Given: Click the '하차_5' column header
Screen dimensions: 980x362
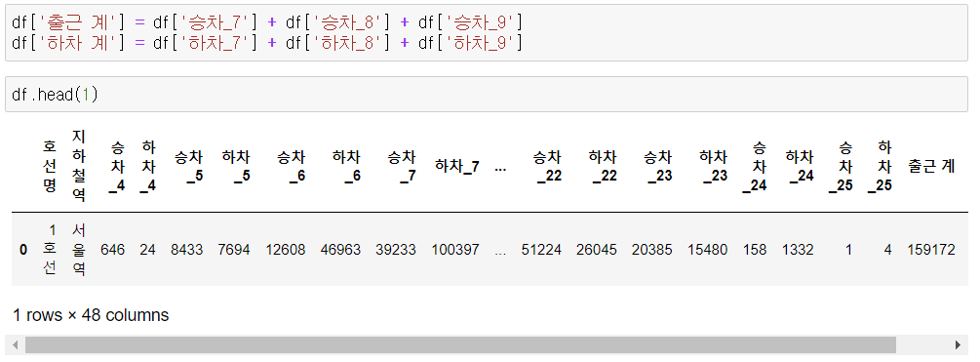Looking at the screenshot, I should click(x=236, y=166).
